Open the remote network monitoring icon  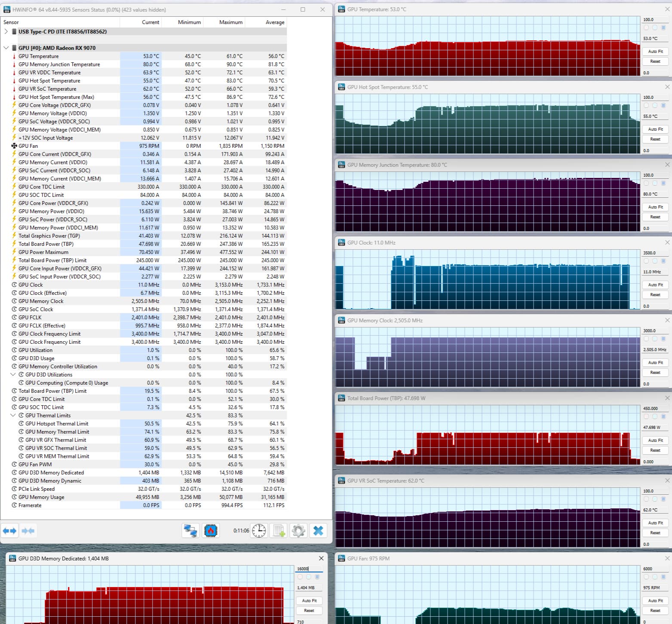[x=190, y=531]
